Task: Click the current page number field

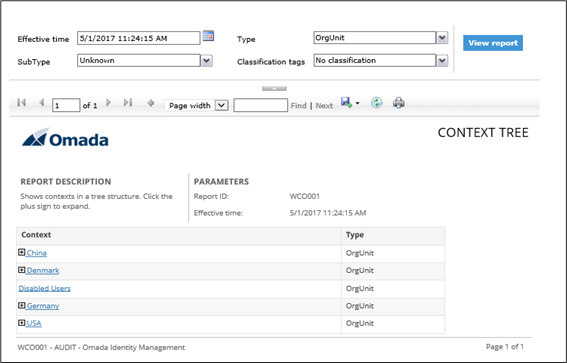Action: 66,106
